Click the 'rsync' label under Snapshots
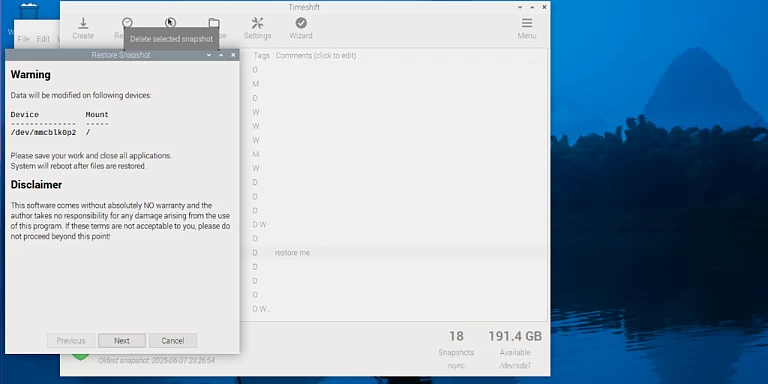The image size is (768, 384). [x=456, y=366]
